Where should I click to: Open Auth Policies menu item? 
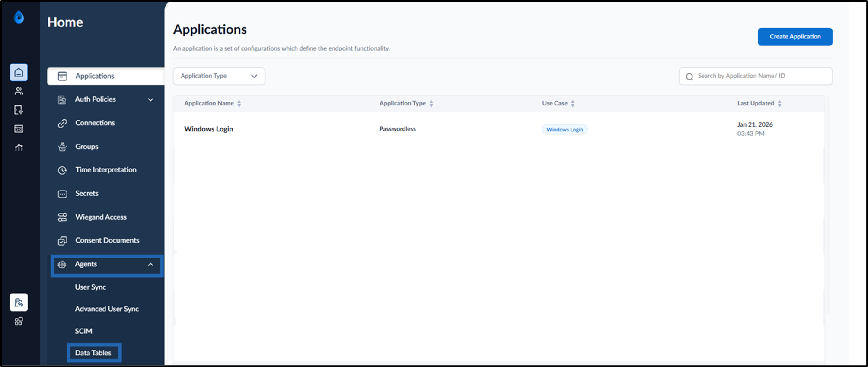95,99
